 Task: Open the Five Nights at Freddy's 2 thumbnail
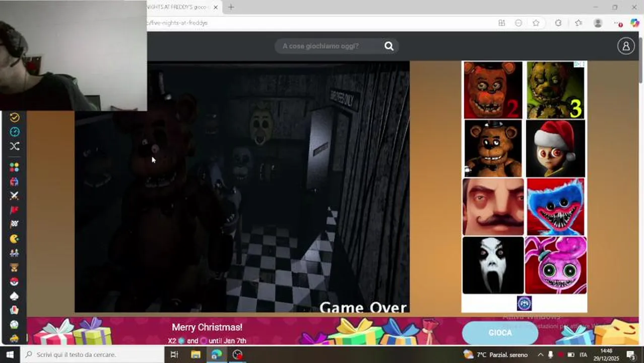(x=493, y=90)
